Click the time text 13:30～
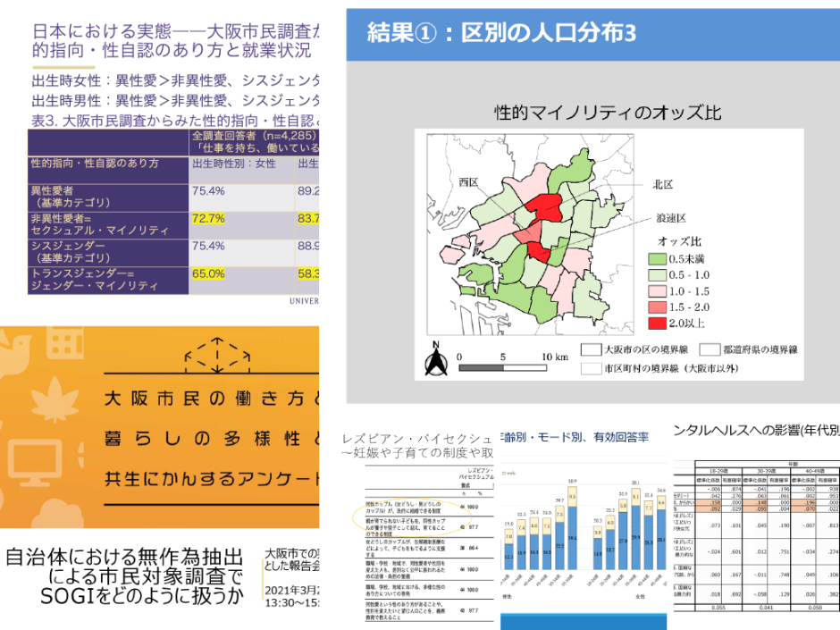 (291, 602)
